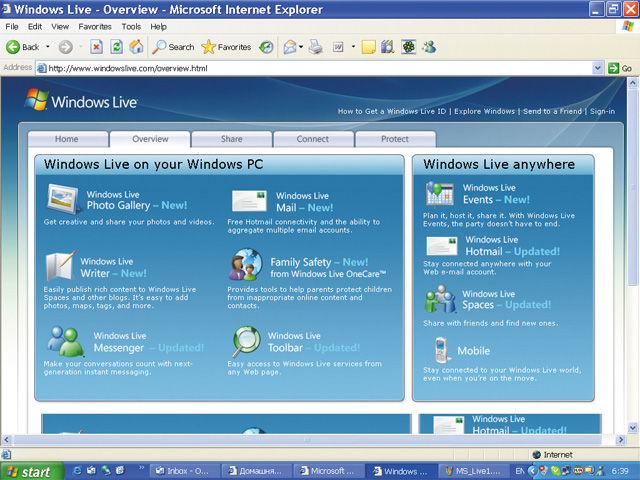Click the Go button
The height and width of the screenshot is (480, 640).
620,68
